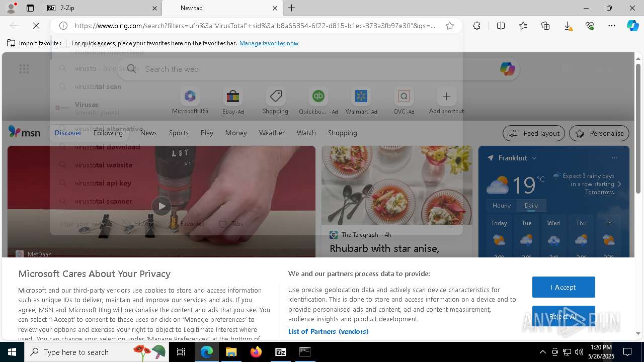Open Walmart shortcut
This screenshot has width=644, height=362.
coord(361,102)
